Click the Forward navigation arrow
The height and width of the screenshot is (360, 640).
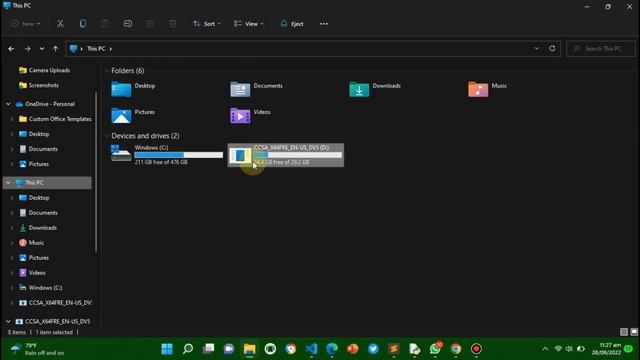[27, 49]
